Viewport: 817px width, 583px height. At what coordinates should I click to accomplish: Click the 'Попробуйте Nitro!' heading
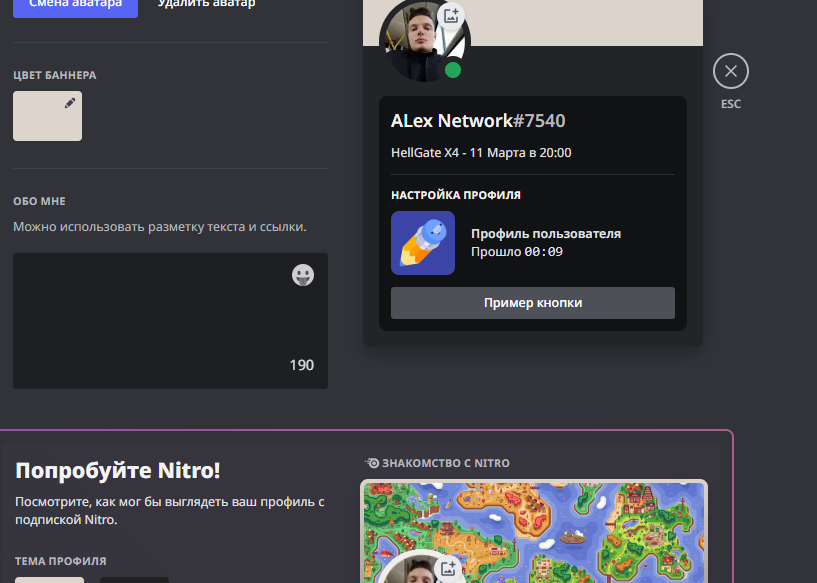tap(118, 470)
